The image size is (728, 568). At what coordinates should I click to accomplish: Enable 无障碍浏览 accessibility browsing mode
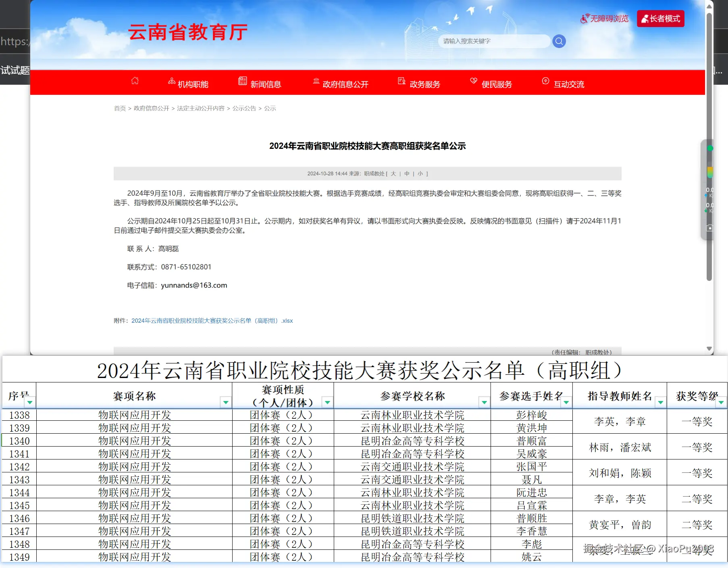pyautogui.click(x=604, y=19)
